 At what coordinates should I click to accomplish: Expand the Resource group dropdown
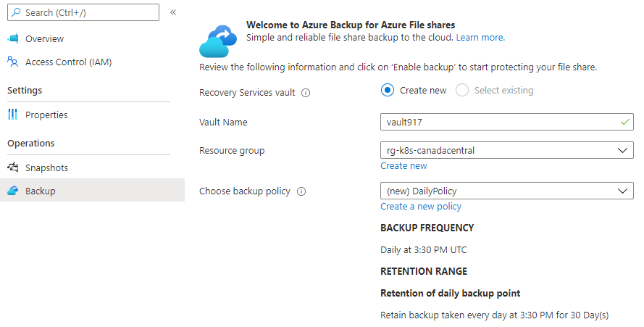tap(506, 151)
